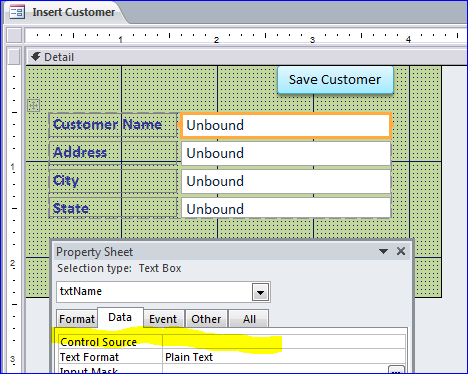Click the Plain Text value cell
This screenshot has height=374, width=468.
coord(284,357)
